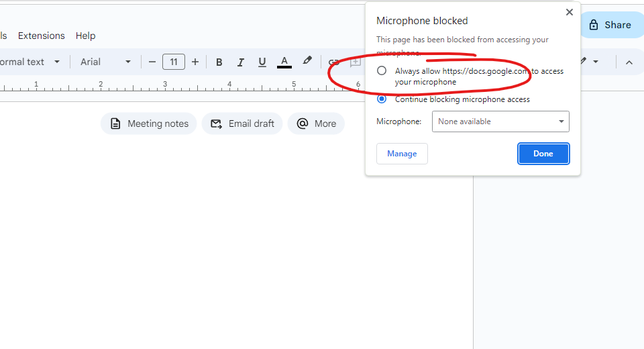The height and width of the screenshot is (349, 644).
Task: Open the Microphone None available dropdown
Action: point(500,121)
